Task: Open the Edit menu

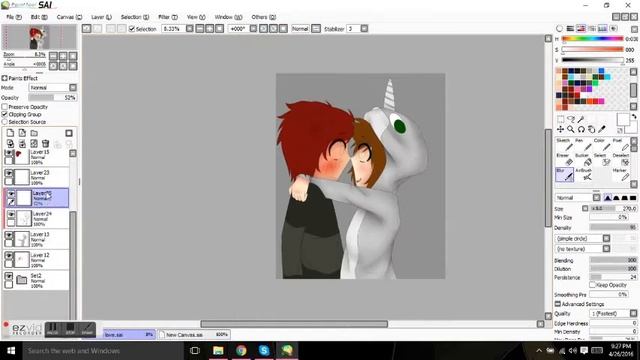Action: pyautogui.click(x=39, y=17)
